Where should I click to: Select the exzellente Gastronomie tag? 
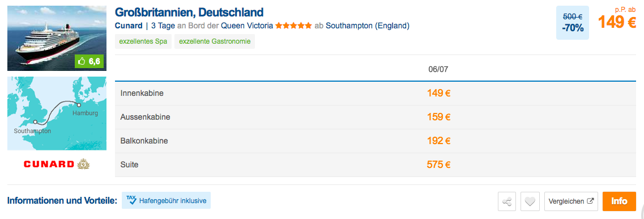click(x=215, y=41)
